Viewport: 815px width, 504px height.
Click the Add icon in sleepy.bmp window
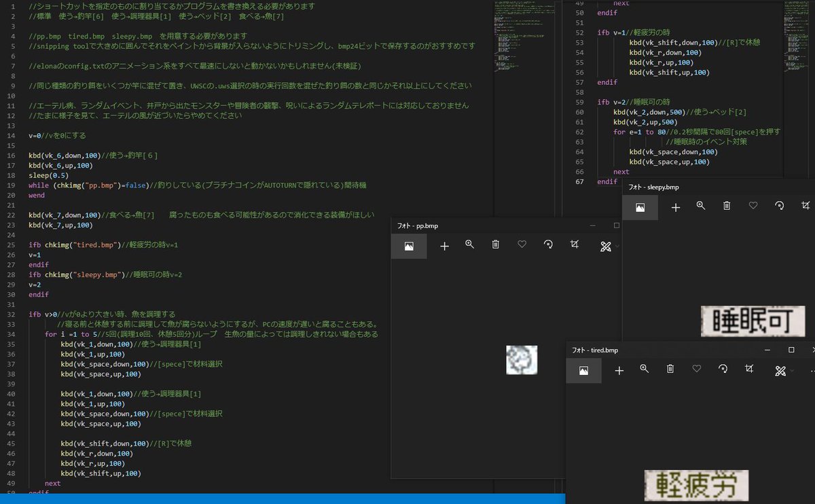pos(676,207)
